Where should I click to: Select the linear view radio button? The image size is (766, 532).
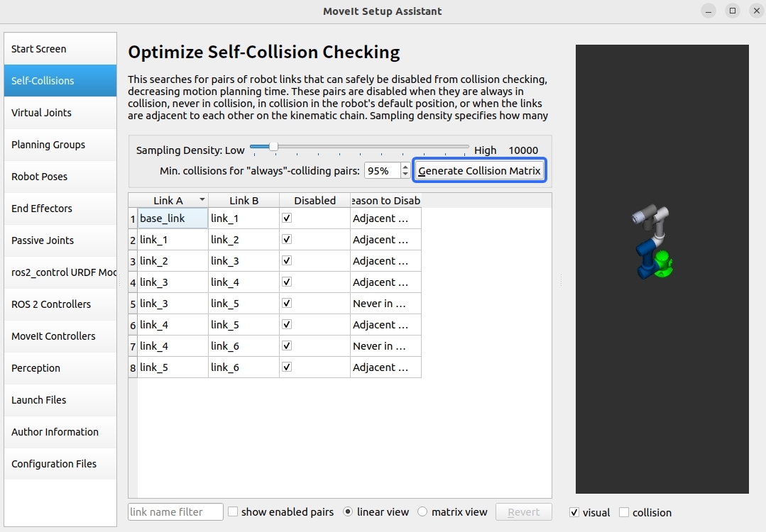click(x=348, y=512)
